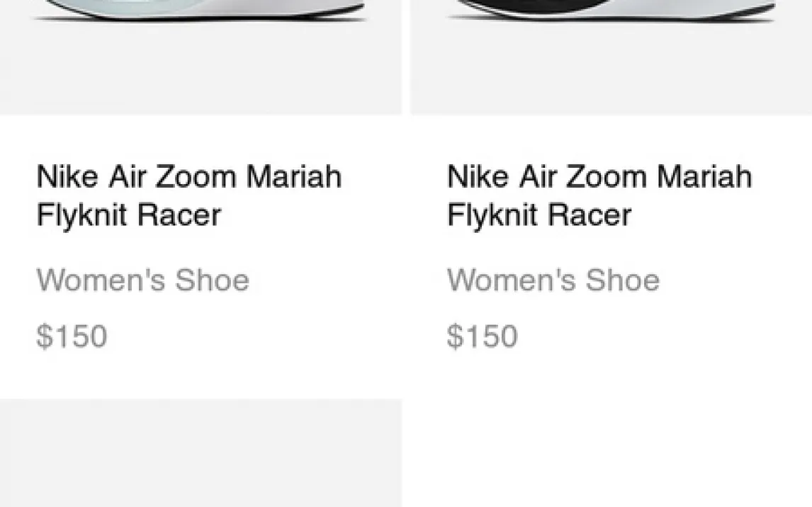Select "Women's Shoe" label on left card
Image resolution: width=812 pixels, height=507 pixels.
pyautogui.click(x=142, y=280)
